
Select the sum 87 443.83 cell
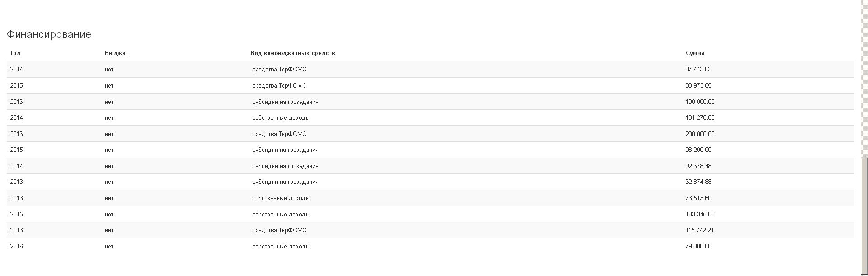pyautogui.click(x=698, y=69)
